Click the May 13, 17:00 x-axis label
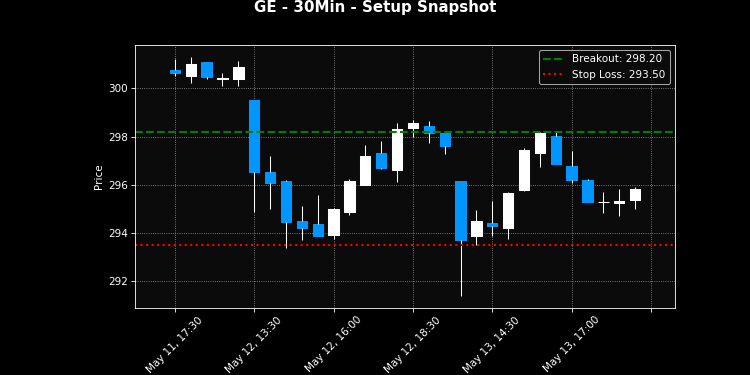The height and width of the screenshot is (375, 750). pyautogui.click(x=570, y=344)
